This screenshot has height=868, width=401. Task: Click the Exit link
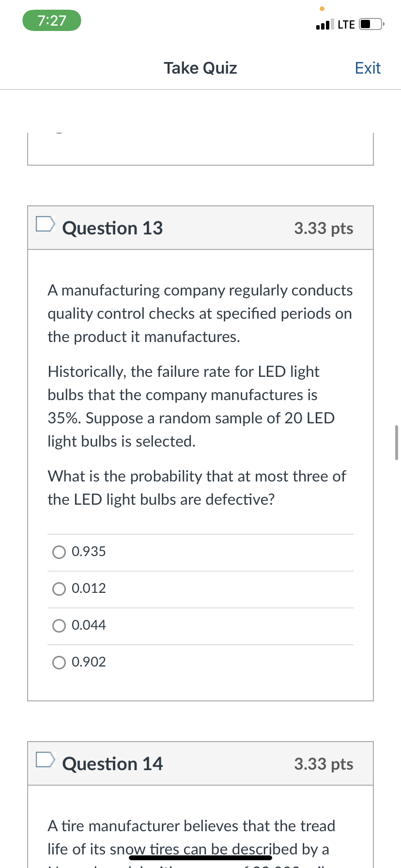[x=368, y=68]
